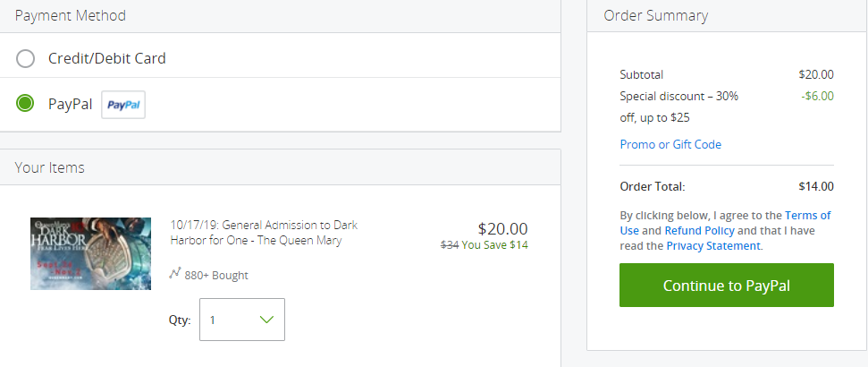This screenshot has height=367, width=868.
Task: Open the Terms of Use link
Action: tap(725, 223)
